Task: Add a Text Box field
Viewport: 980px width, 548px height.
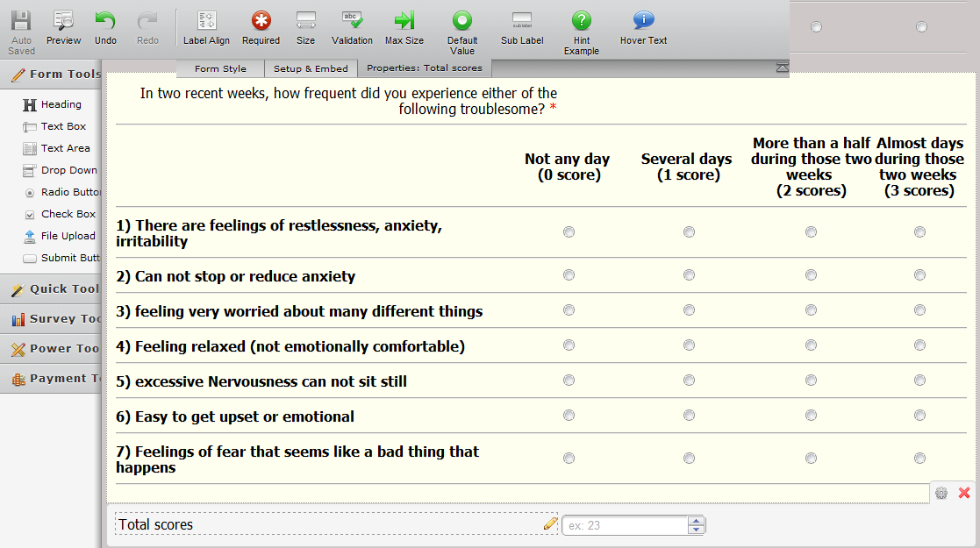Action: click(54, 126)
